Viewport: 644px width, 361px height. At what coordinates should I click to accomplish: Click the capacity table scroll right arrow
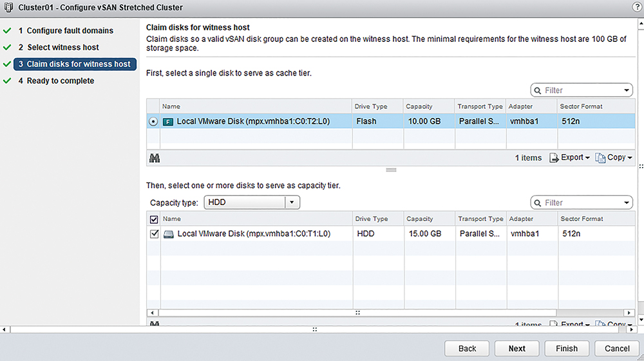629,313
